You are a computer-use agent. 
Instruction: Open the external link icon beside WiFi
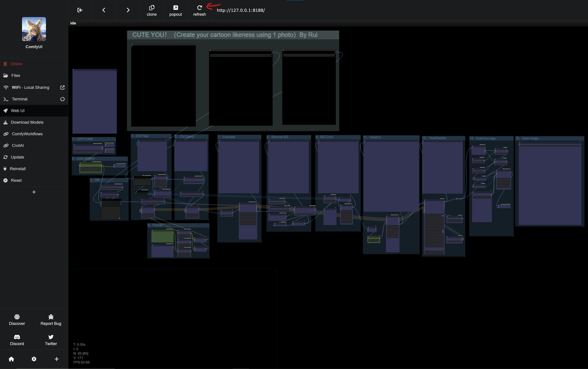pos(62,87)
